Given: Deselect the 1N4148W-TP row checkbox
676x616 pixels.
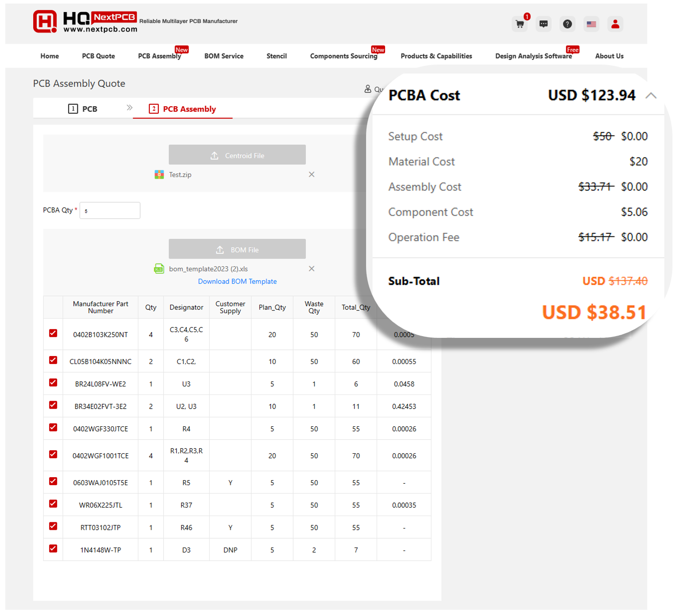Looking at the screenshot, I should [53, 549].
